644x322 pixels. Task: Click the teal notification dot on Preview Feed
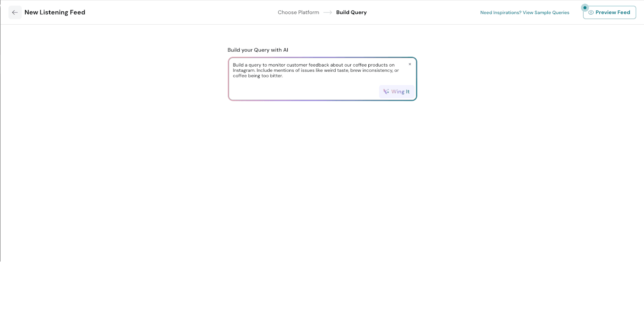(585, 8)
